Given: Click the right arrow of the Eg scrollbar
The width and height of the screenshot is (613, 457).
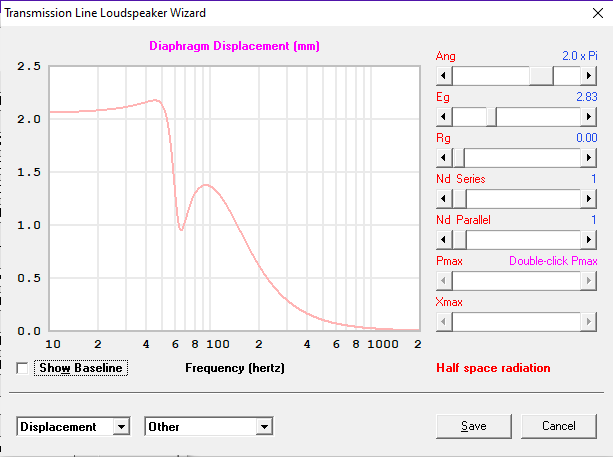Looking at the screenshot, I should [x=588, y=117].
